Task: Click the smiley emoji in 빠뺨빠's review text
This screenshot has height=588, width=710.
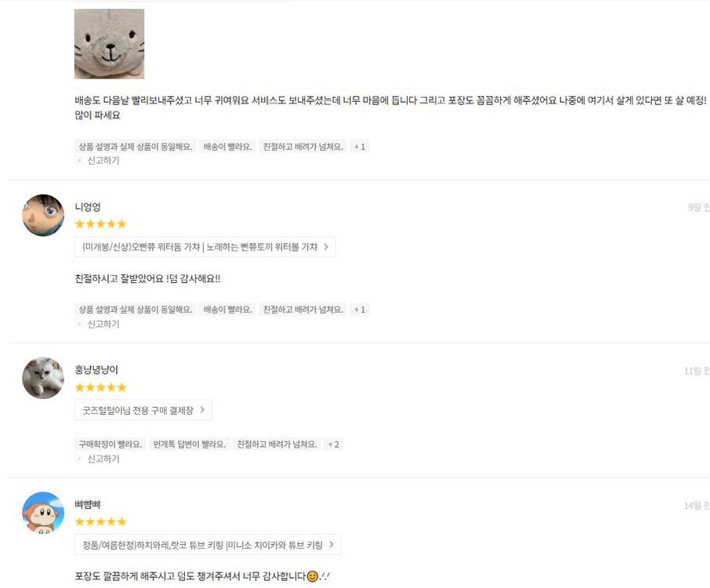Action: pyautogui.click(x=311, y=578)
